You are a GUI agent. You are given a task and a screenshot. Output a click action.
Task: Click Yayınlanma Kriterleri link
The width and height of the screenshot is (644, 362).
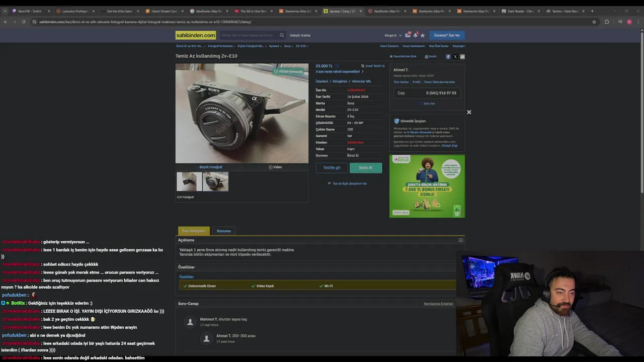click(x=438, y=304)
